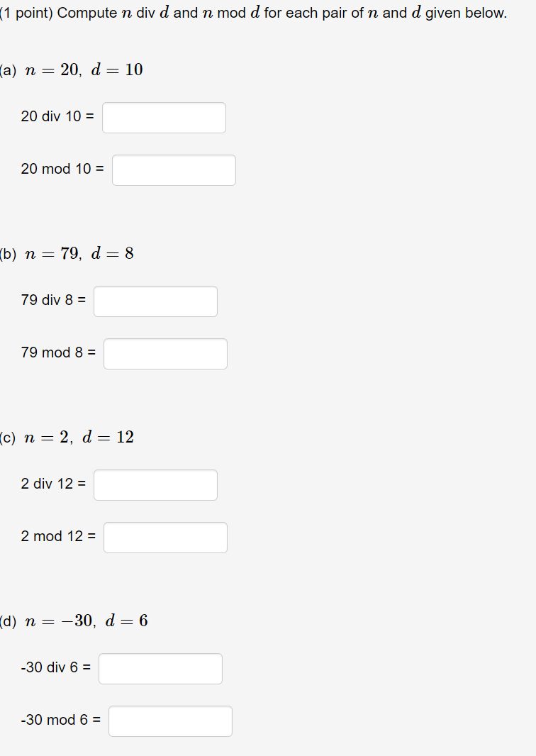Viewport: 536px width, 756px height.
Task: Select the part (a) problem heading
Action: point(71,70)
